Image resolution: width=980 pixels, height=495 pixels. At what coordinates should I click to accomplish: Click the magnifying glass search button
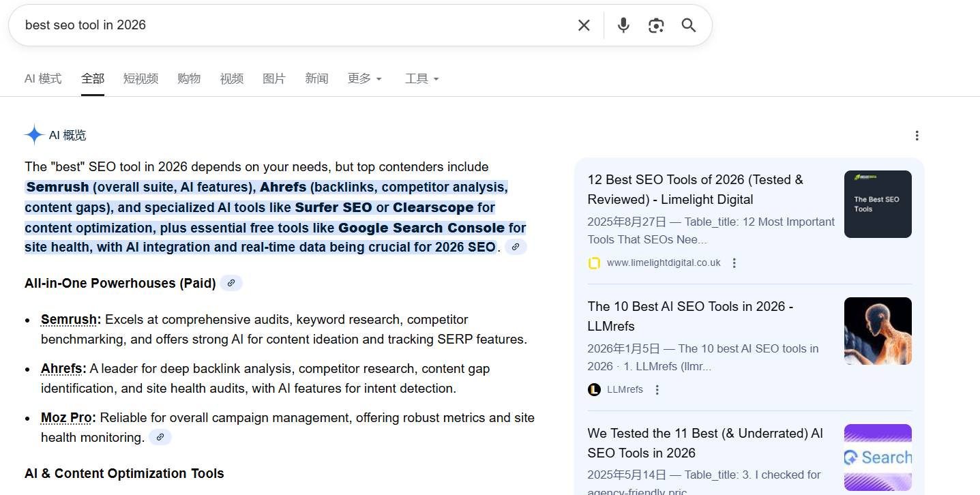pos(688,25)
